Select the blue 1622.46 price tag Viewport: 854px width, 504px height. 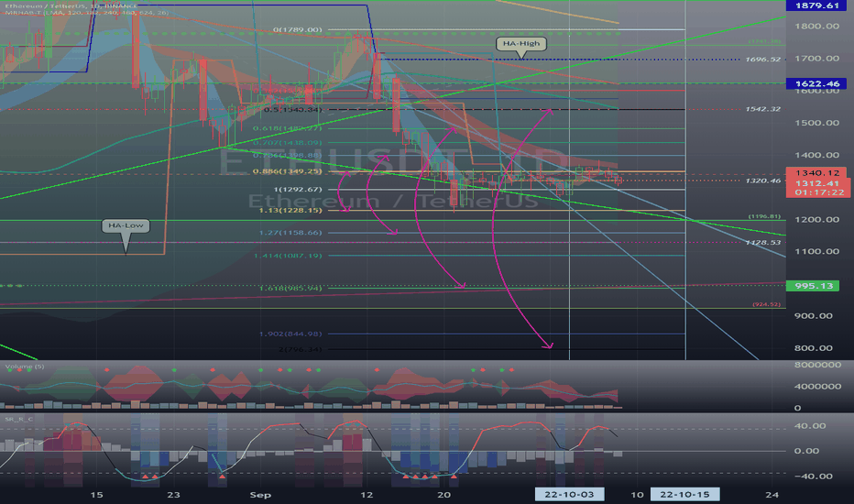pyautogui.click(x=816, y=83)
